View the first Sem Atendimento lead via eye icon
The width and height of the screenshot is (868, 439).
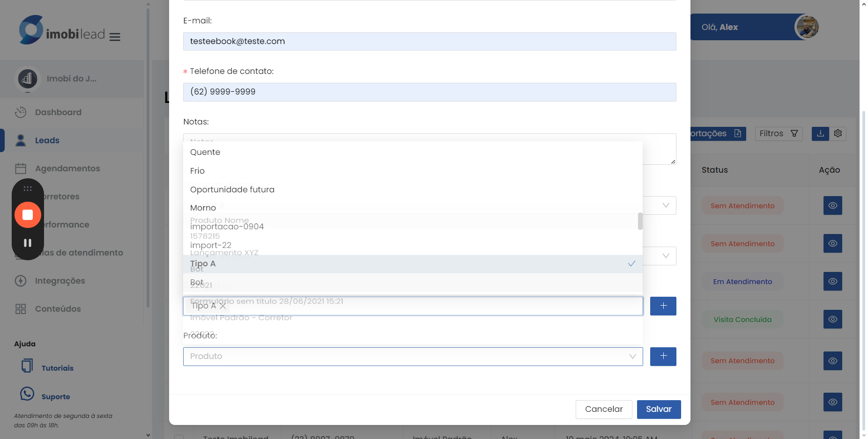[832, 205]
